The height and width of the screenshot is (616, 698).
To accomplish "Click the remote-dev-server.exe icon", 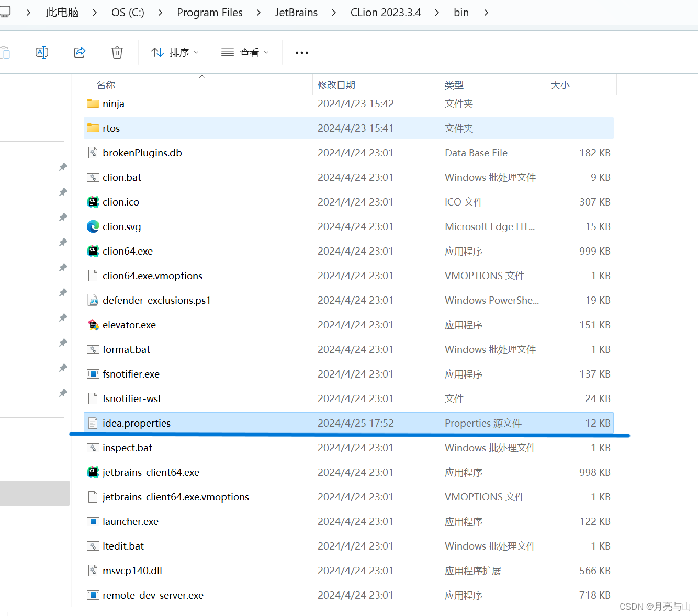I will (93, 595).
